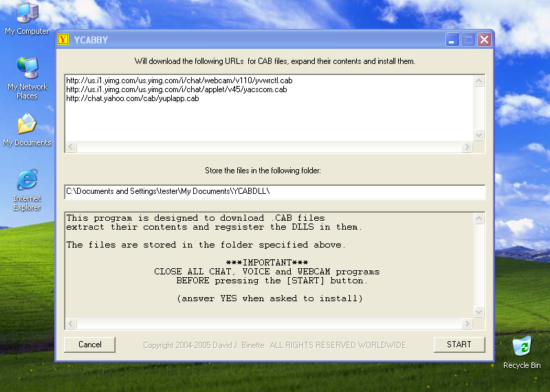
Task: Click inside the storage folder path field
Action: (275, 192)
